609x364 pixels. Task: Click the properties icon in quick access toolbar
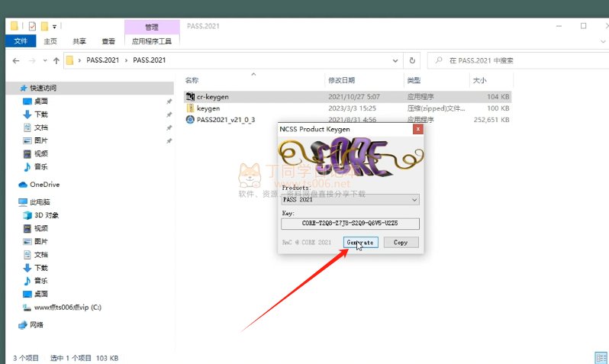[32, 26]
